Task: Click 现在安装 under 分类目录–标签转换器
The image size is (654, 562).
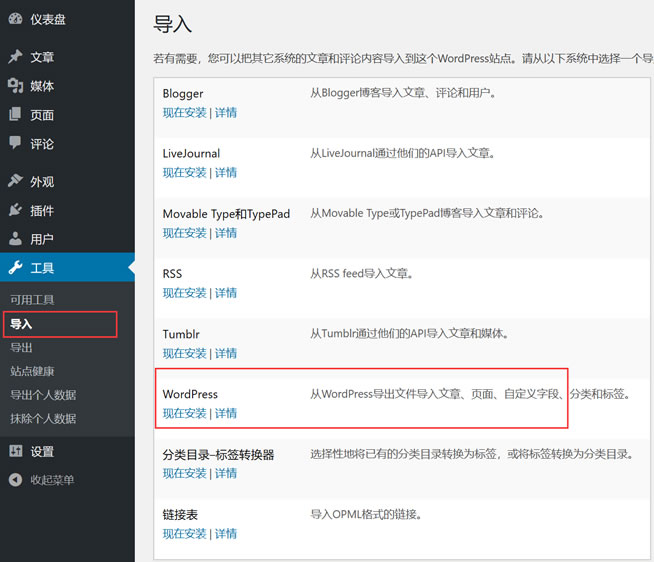Action: [184, 474]
